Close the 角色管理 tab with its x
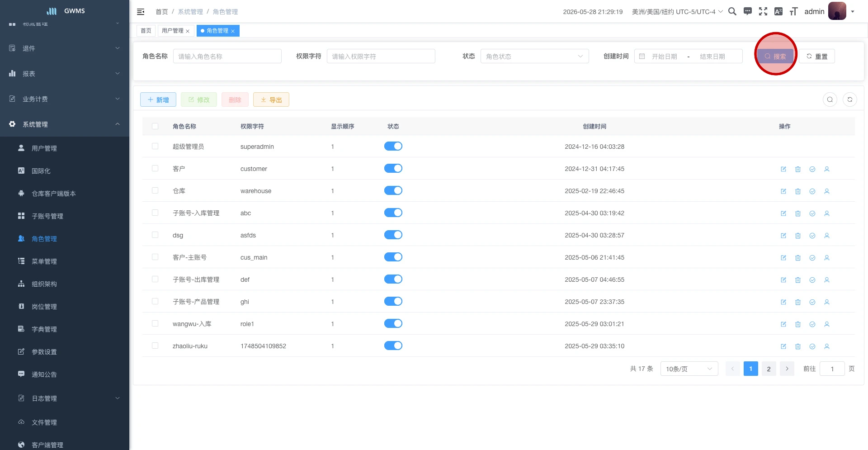868x450 pixels. [233, 31]
